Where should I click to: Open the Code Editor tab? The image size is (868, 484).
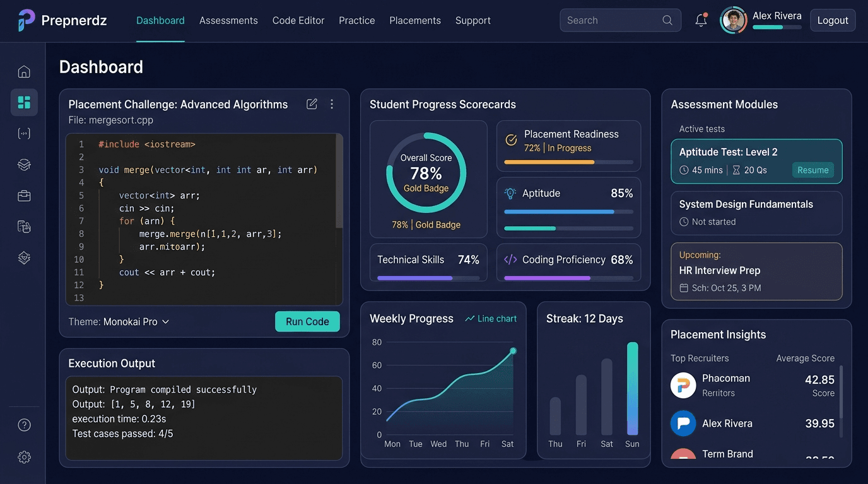tap(298, 20)
